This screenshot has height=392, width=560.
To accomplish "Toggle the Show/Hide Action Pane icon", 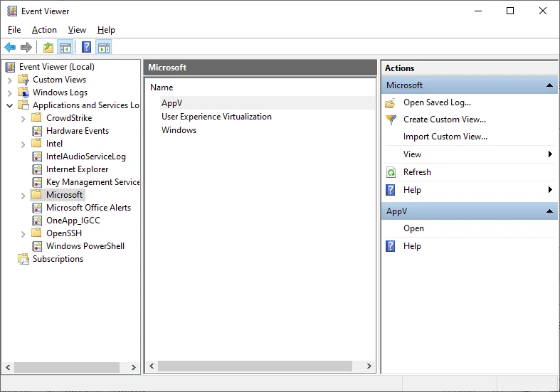I will click(104, 47).
